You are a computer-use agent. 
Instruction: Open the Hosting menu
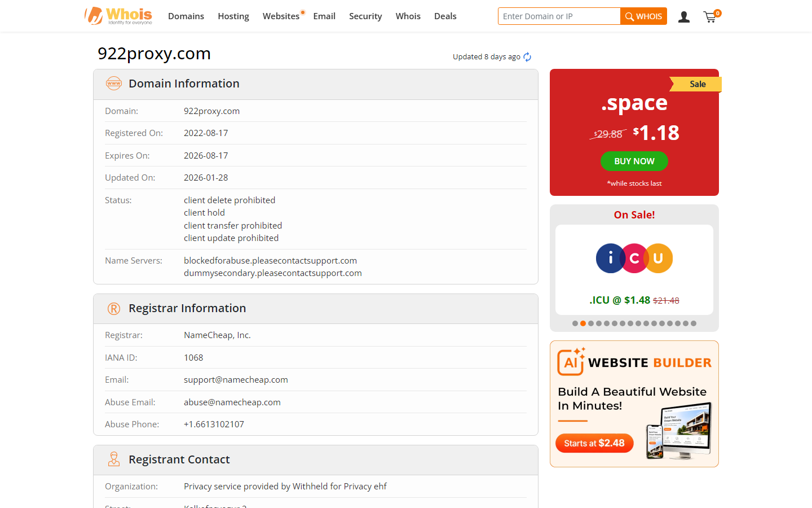(x=233, y=16)
